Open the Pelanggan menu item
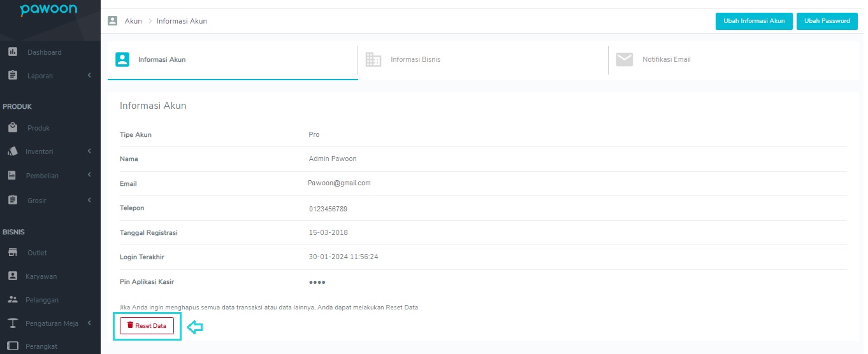Image resolution: width=868 pixels, height=354 pixels. pos(42,299)
